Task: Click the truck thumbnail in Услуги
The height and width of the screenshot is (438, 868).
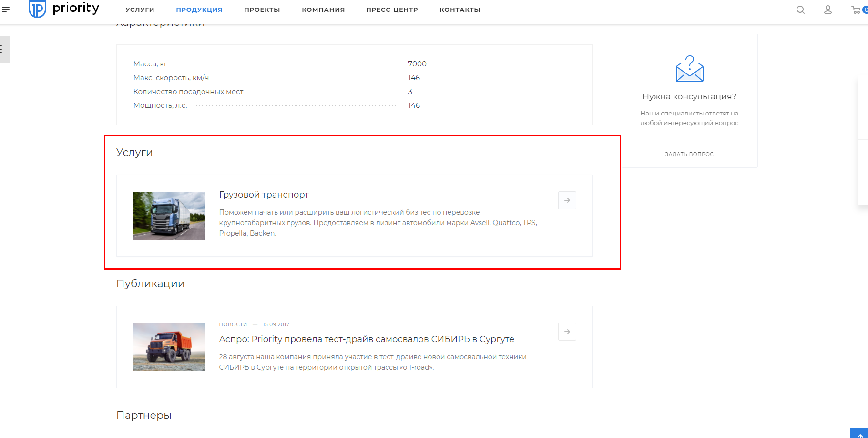Action: [x=169, y=216]
